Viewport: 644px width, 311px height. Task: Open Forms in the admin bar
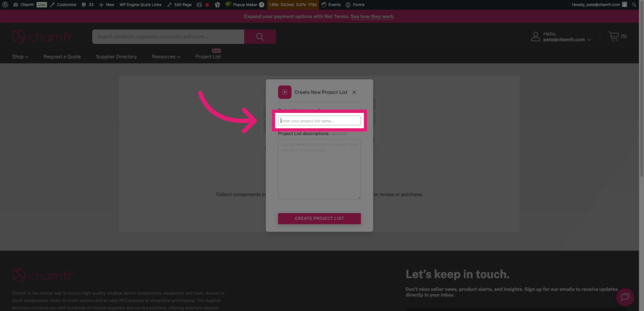coord(355,4)
